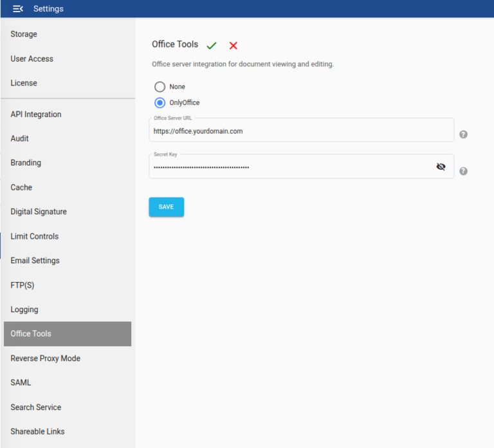This screenshot has width=494, height=448.
Task: Click the Secret Key field
Action: [x=302, y=166]
